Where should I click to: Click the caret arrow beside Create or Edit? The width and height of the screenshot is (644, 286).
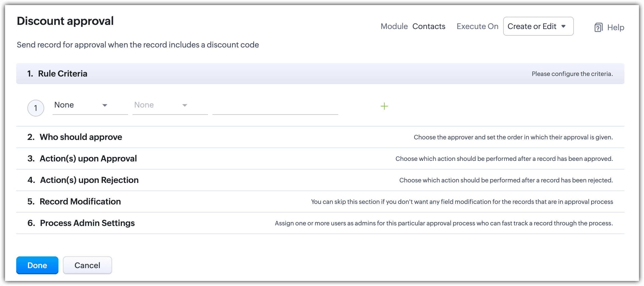[x=563, y=26]
